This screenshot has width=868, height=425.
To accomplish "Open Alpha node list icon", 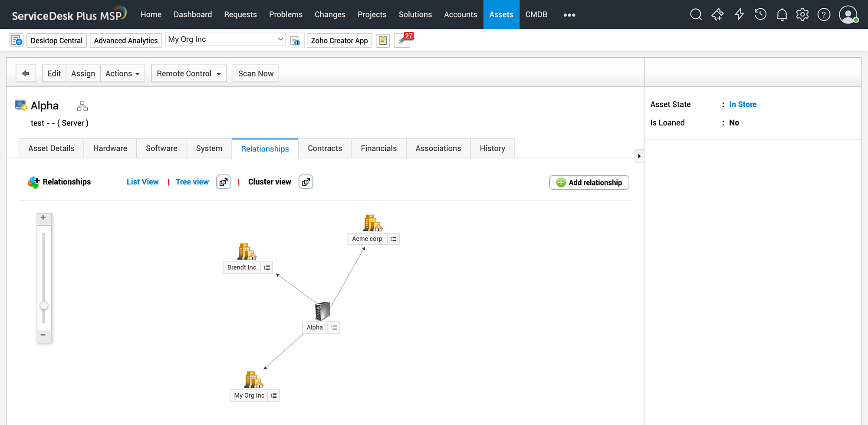I will point(334,327).
